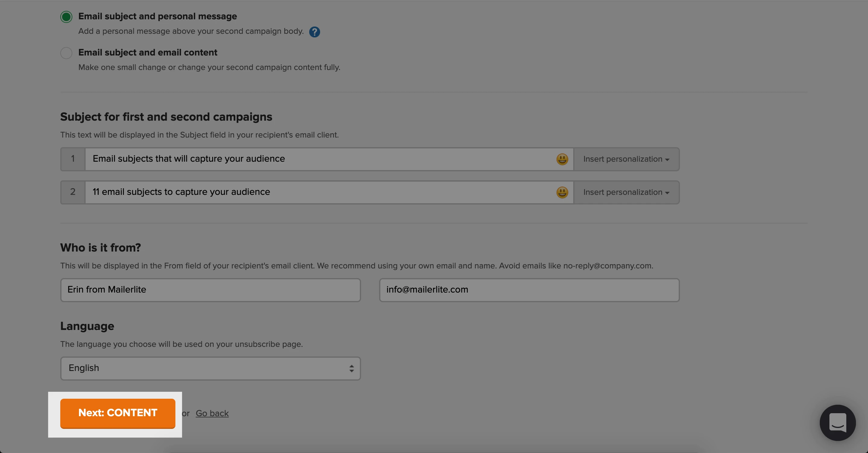Click Email subject and personal message label
868x453 pixels.
click(x=157, y=16)
